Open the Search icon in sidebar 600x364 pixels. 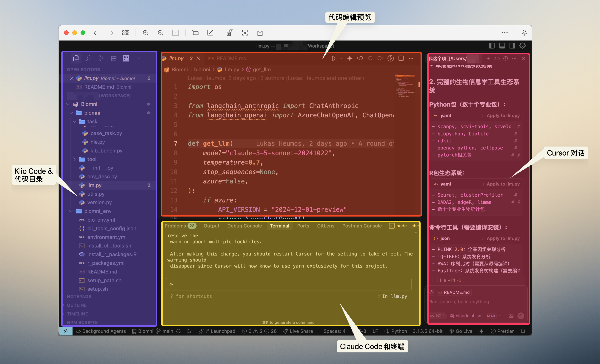89,58
